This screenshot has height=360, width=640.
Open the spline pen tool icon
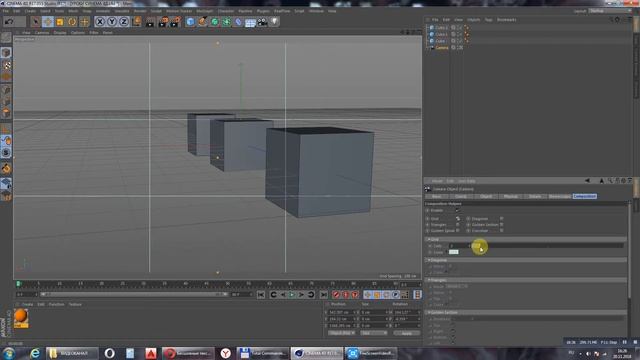tap(202, 22)
